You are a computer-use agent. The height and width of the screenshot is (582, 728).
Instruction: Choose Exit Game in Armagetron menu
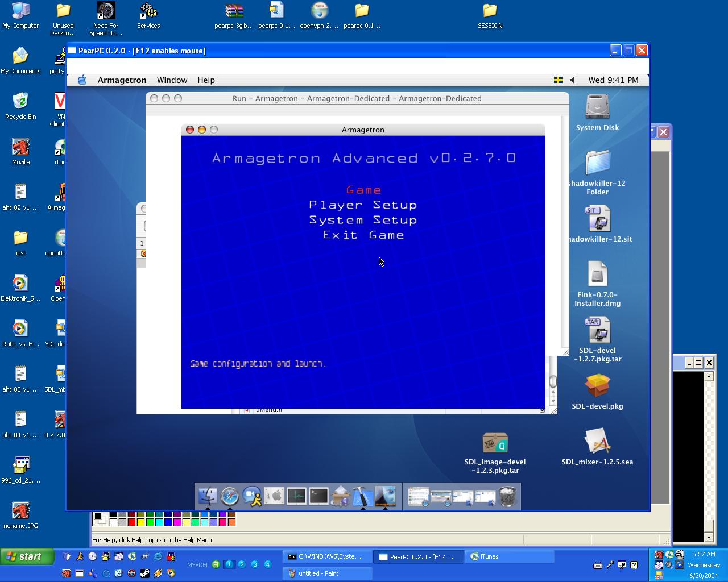363,235
